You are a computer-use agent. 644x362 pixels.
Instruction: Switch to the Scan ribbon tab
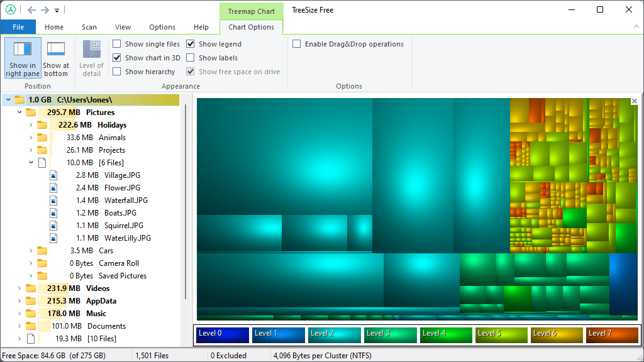point(89,27)
